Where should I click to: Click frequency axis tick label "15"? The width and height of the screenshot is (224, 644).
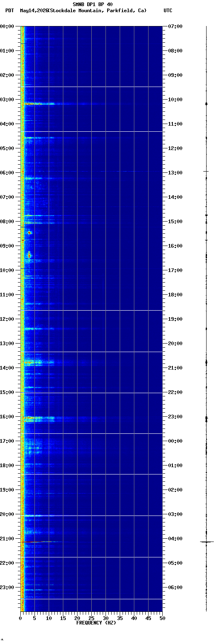(x=63, y=618)
